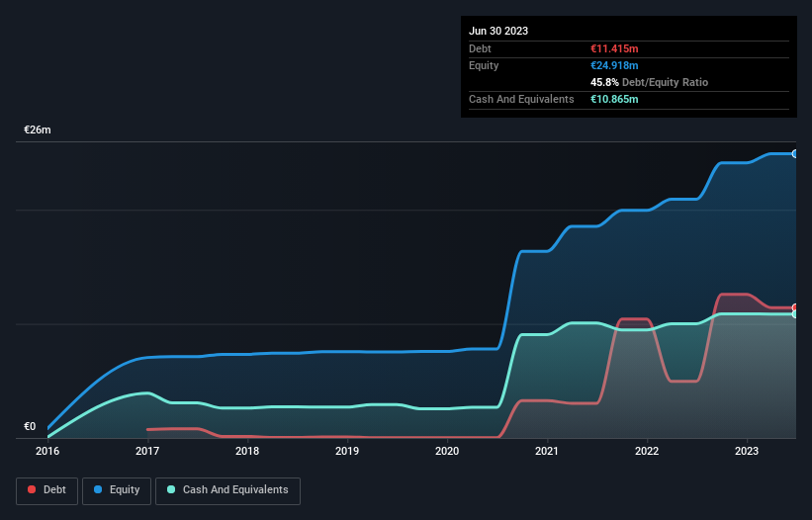This screenshot has height=520, width=812.
Task: Toggle the Debt series legend button
Action: pyautogui.click(x=47, y=490)
